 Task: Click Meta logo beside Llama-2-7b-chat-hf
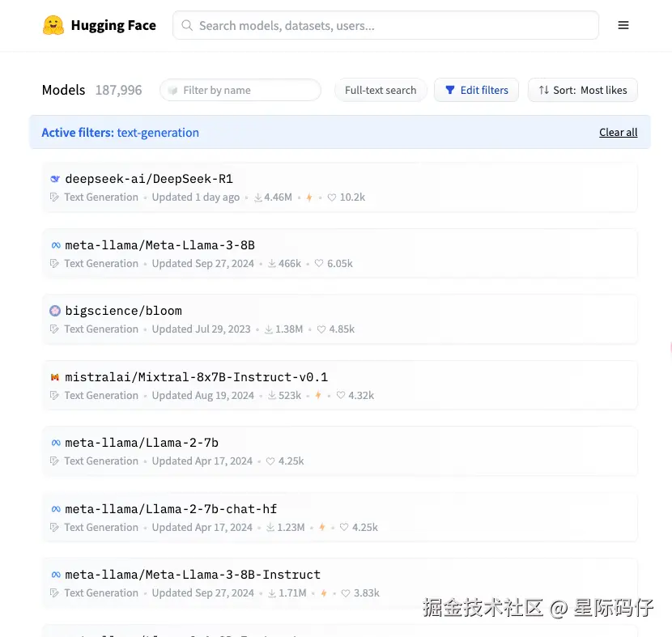[56, 509]
